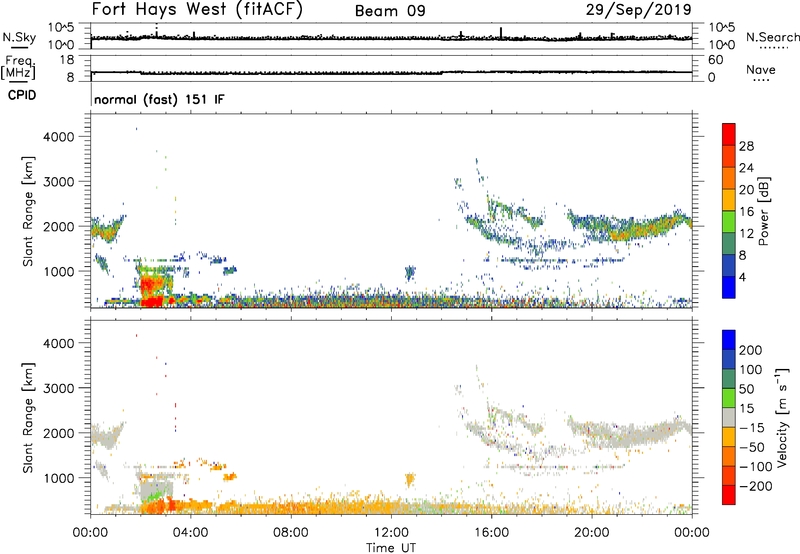The image size is (800, 554).
Task: Click the frequency trace line in Freq. panel
Action: (x=391, y=73)
